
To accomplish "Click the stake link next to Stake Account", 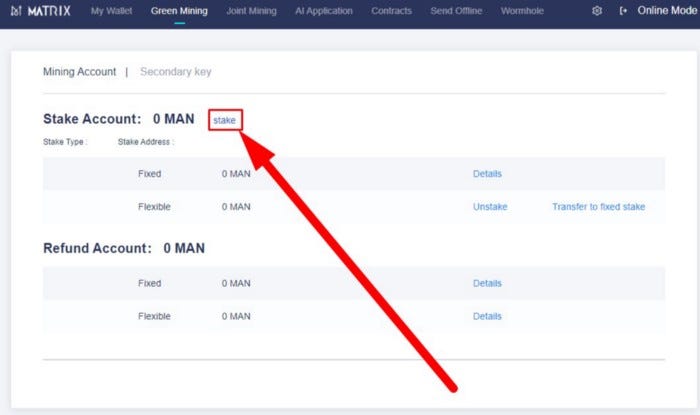I will pyautogui.click(x=224, y=120).
